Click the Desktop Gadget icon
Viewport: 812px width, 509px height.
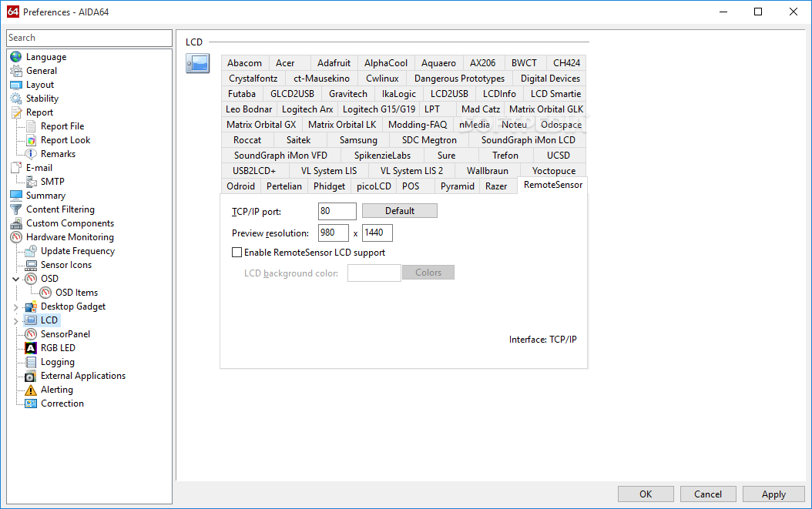[x=31, y=306]
